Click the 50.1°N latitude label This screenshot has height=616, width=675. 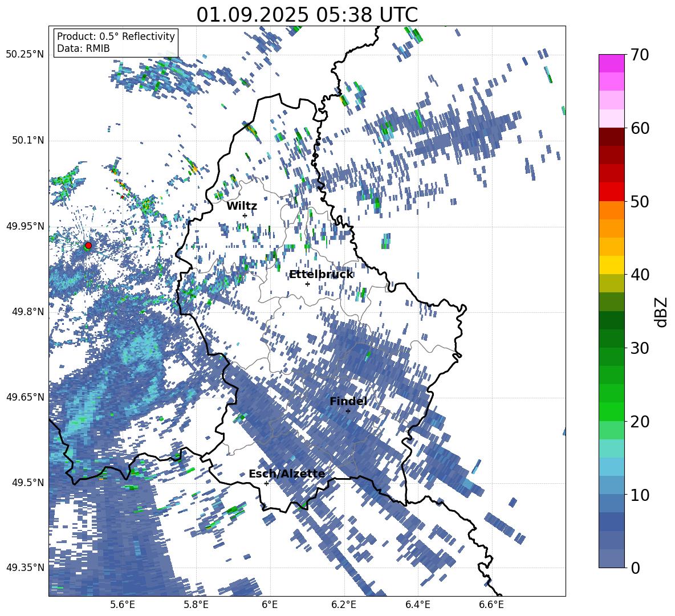[x=27, y=141]
